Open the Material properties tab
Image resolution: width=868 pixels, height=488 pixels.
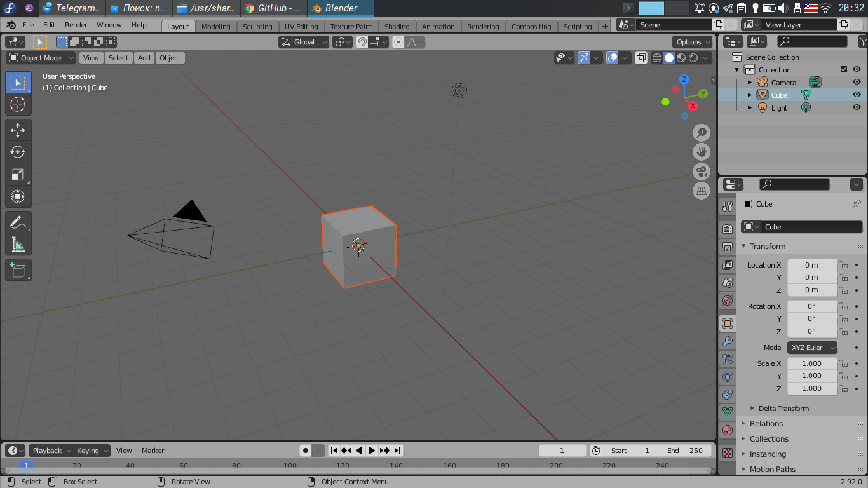(x=728, y=430)
